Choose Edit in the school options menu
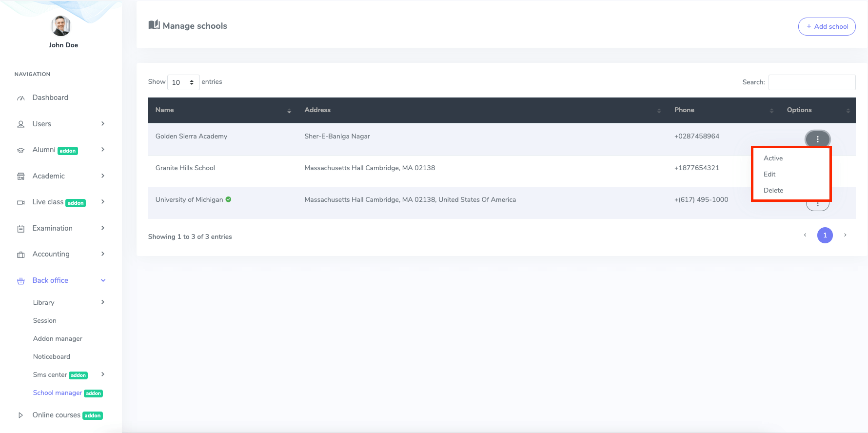Viewport: 868px width, 433px height. click(x=769, y=174)
